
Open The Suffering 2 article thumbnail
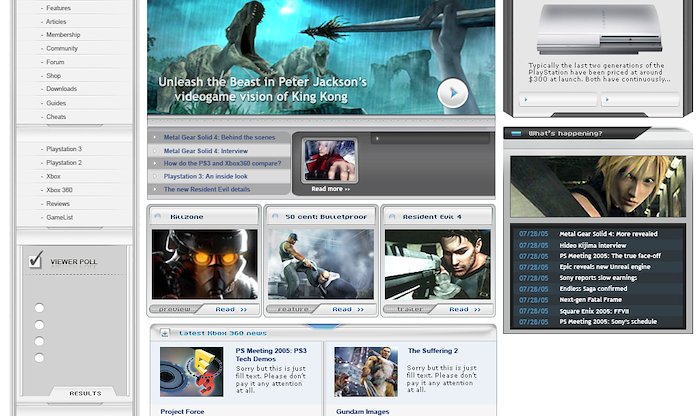click(x=366, y=372)
